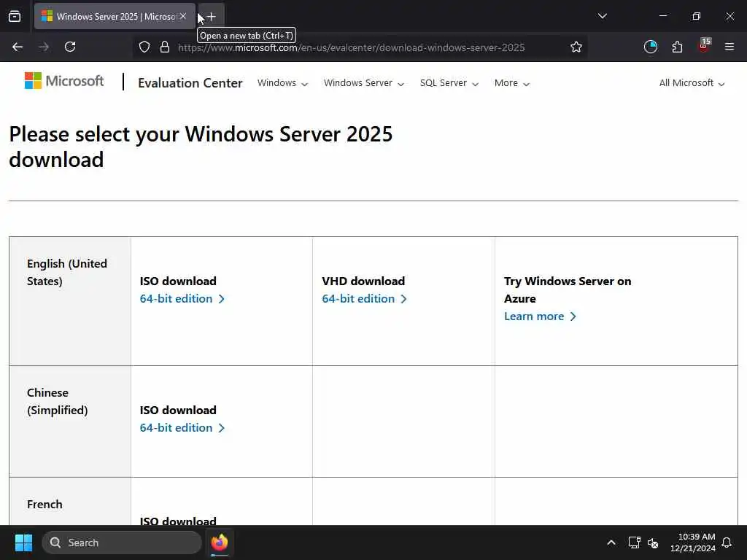
Task: Bookmark this page with the star
Action: tap(576, 47)
